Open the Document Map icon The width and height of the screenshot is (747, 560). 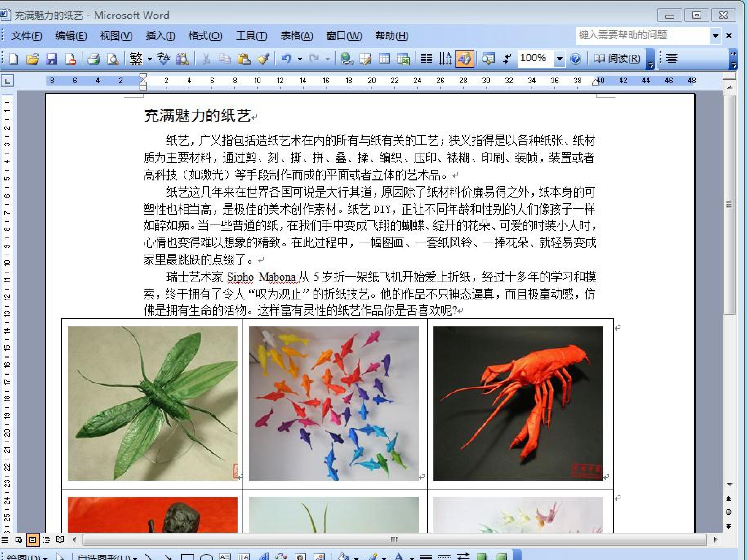(x=488, y=59)
